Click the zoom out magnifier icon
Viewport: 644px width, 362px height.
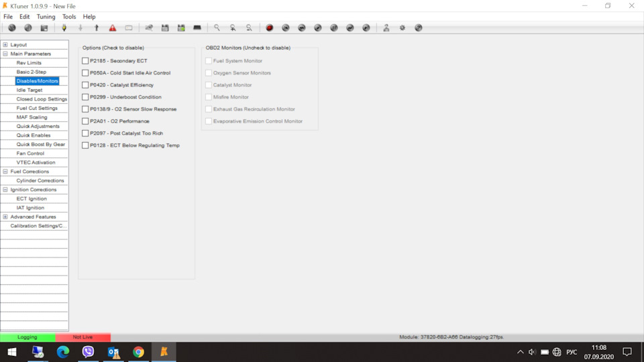[249, 28]
